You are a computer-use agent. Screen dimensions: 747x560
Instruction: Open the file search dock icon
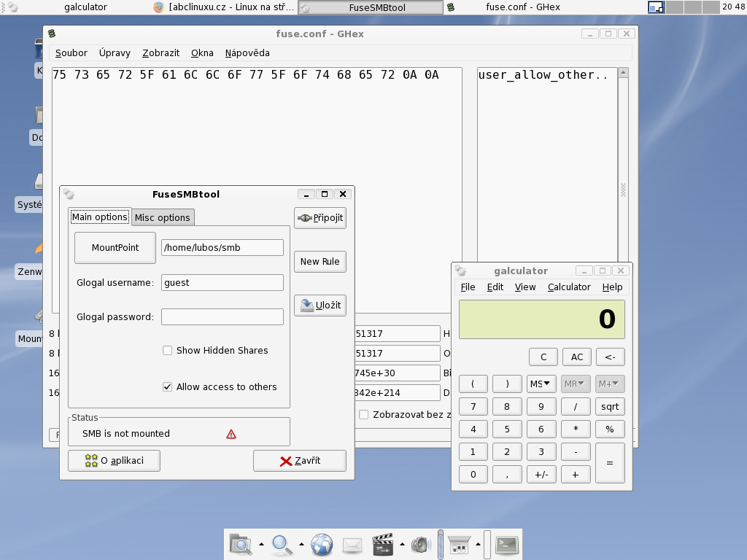point(241,544)
